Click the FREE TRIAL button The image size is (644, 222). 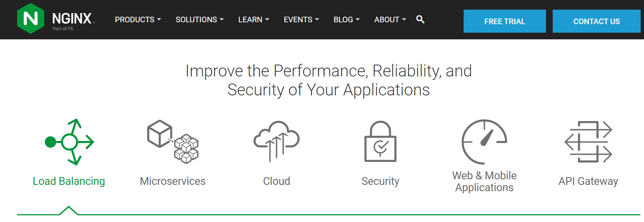click(x=505, y=21)
